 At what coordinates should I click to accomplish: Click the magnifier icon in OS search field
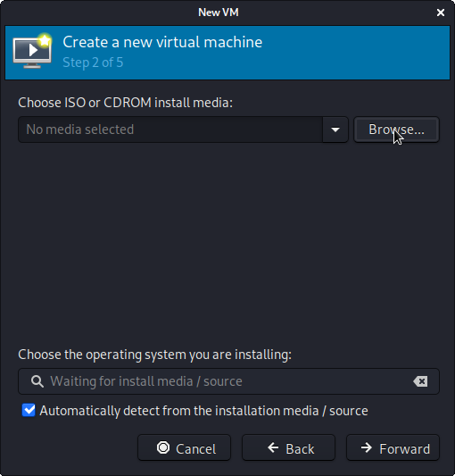[37, 381]
